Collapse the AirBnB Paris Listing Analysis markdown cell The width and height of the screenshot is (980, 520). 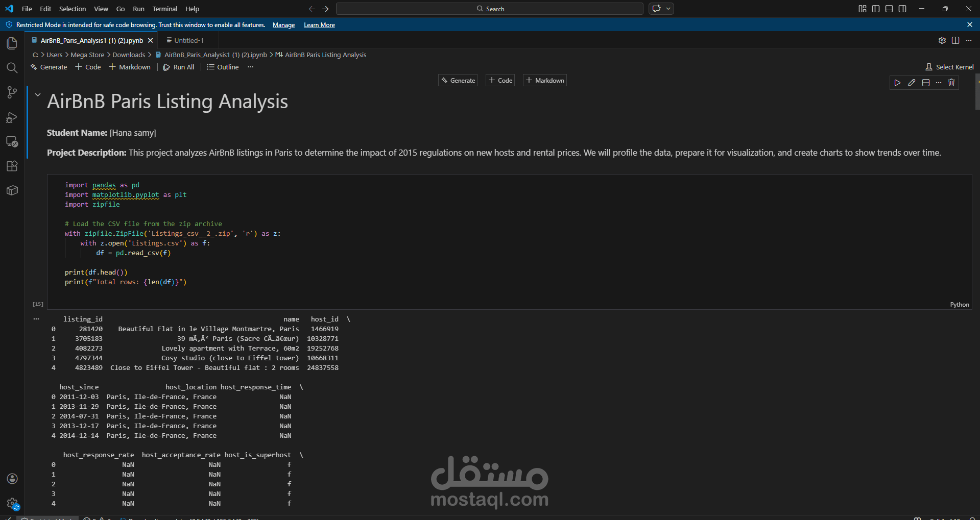click(x=37, y=94)
